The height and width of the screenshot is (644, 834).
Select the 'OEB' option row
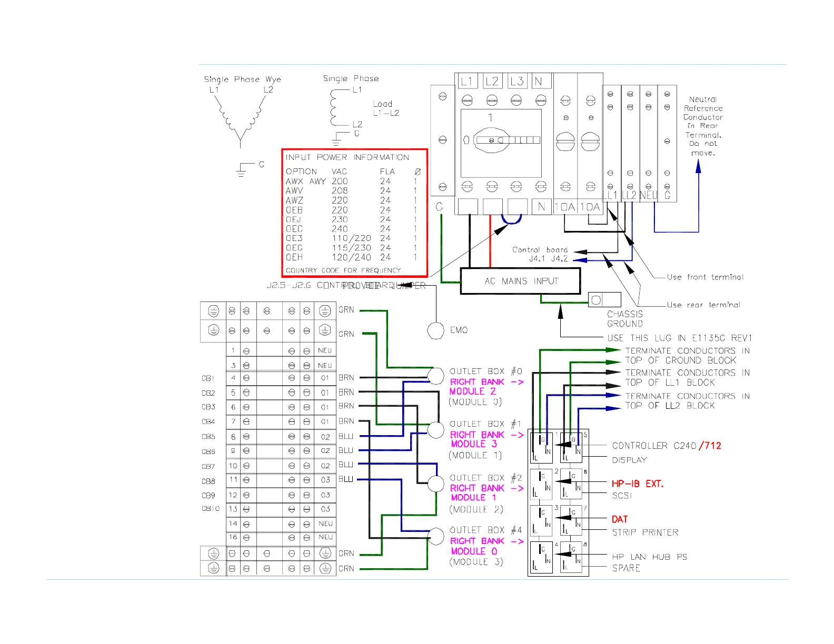352,210
